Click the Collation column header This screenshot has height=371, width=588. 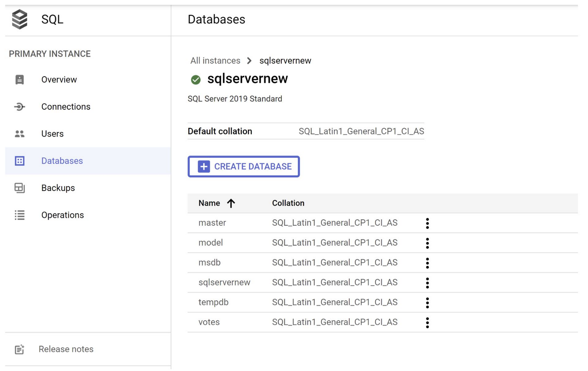[288, 203]
